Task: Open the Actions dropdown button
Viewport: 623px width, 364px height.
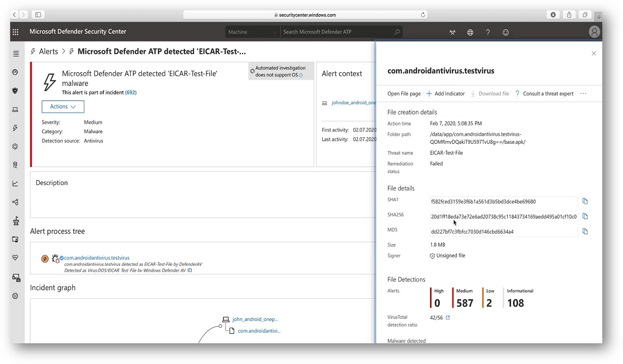Action: pyautogui.click(x=63, y=106)
